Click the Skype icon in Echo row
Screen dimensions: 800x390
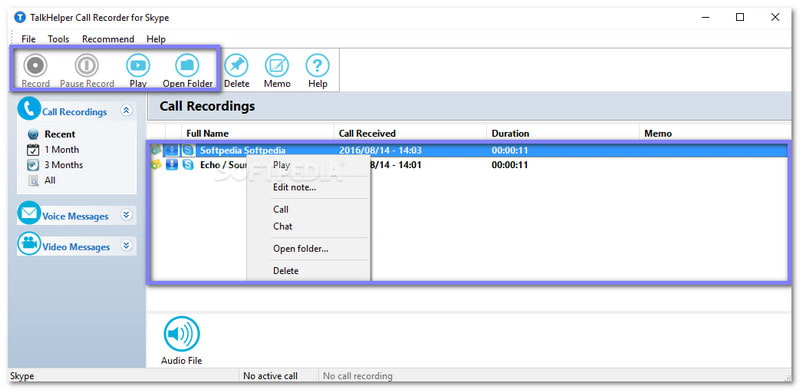pos(188,165)
